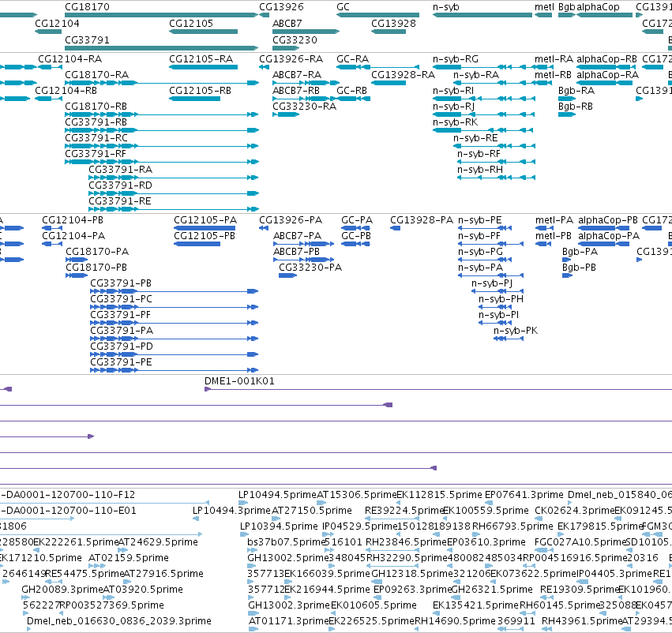Open transcript CG13926-RA
Image resolution: width=672 pixels, height=633 pixels.
(264, 67)
